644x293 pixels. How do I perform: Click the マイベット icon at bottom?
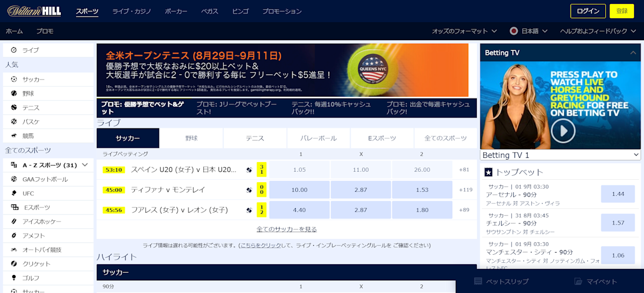tap(579, 281)
